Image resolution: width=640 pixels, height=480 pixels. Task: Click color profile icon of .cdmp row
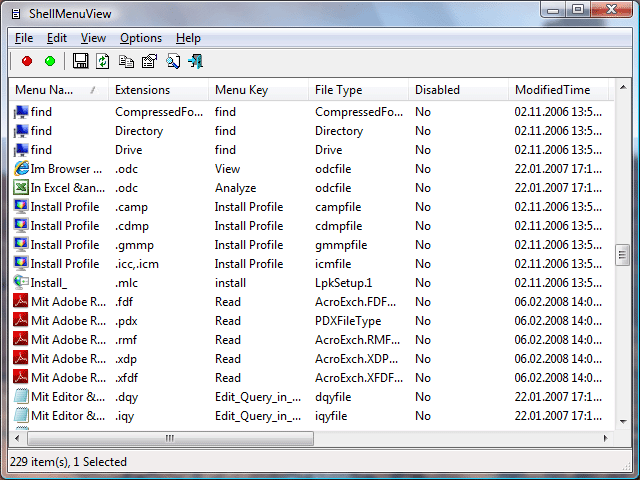point(21,226)
